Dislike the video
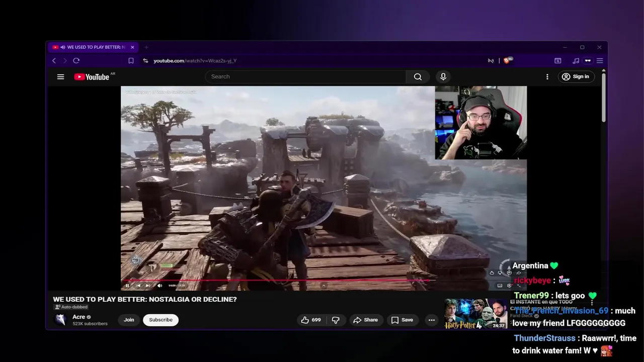 point(336,320)
